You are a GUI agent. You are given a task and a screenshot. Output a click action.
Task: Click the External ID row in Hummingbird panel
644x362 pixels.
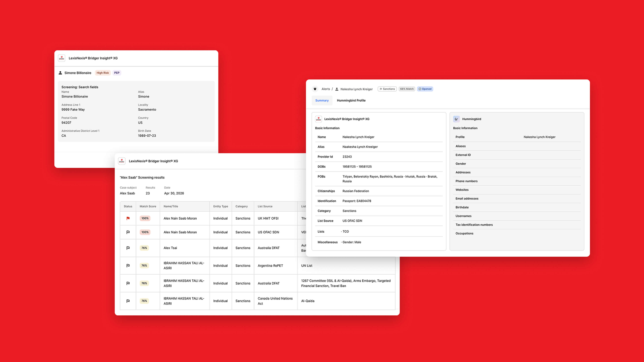(517, 155)
